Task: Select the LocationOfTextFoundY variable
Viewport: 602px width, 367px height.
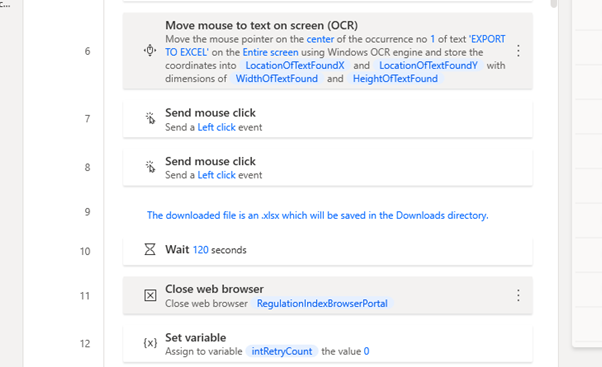Action: pos(428,66)
